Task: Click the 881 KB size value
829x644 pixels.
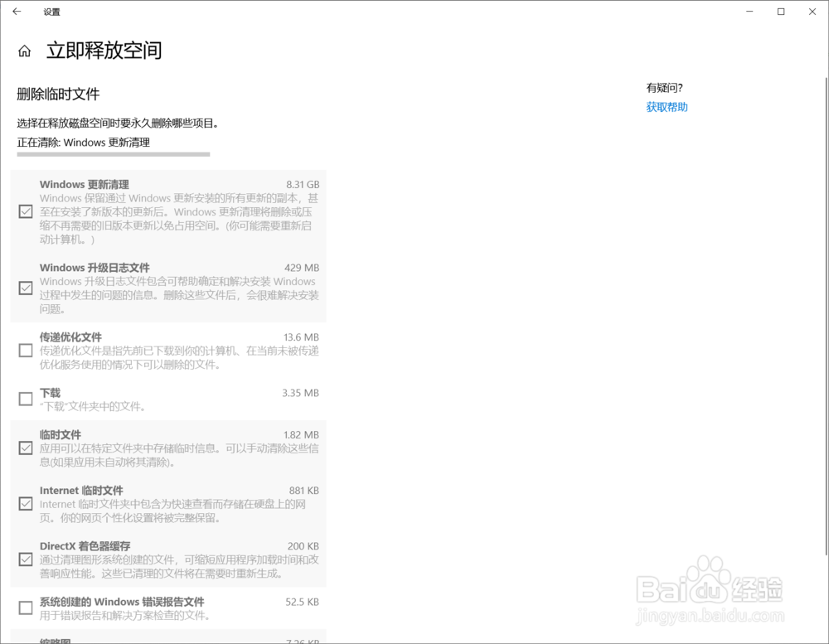Action: (304, 490)
